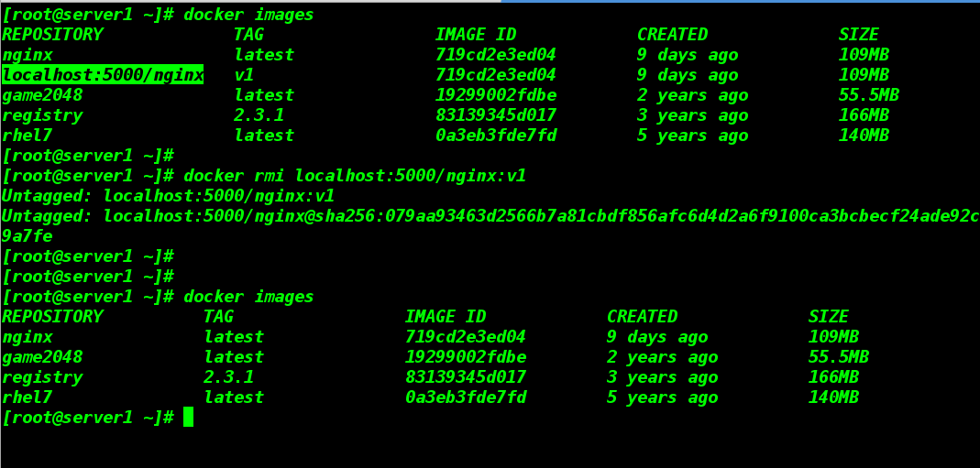980x468 pixels.
Task: Click registry in the listing after rmi
Action: click(x=42, y=377)
